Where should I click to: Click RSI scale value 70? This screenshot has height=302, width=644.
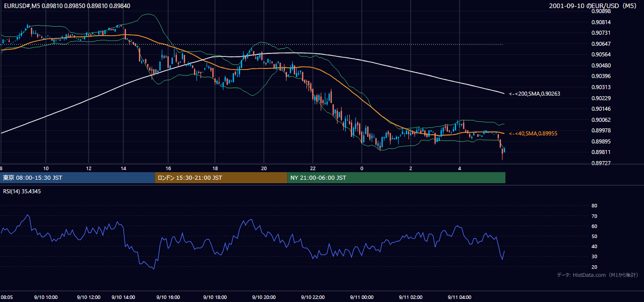(x=594, y=216)
